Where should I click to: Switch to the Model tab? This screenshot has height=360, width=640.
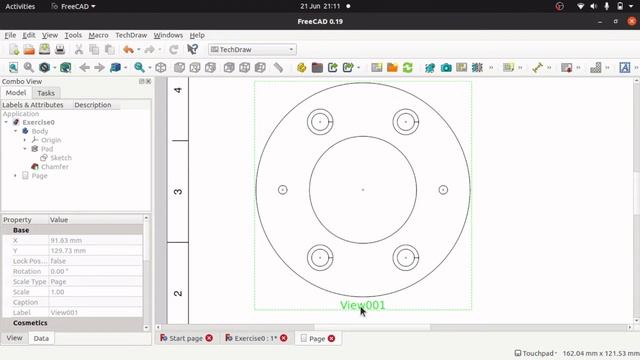(16, 93)
